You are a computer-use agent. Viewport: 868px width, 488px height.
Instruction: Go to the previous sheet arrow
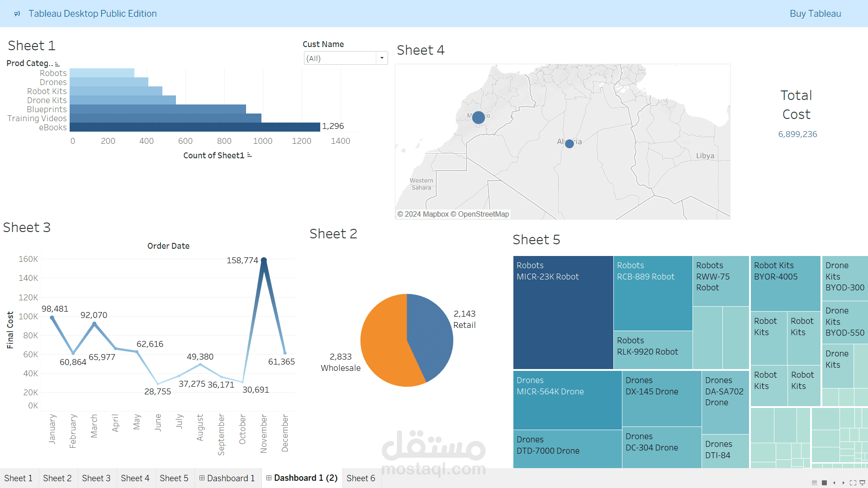tap(834, 483)
